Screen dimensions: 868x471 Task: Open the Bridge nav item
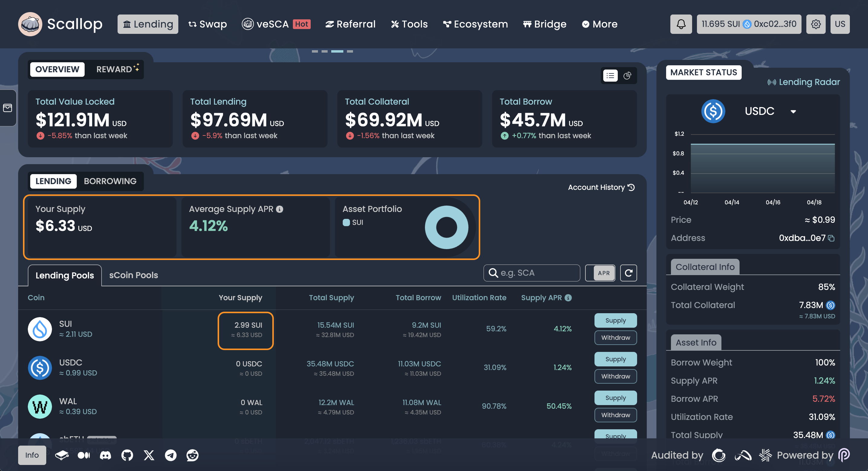tap(545, 24)
